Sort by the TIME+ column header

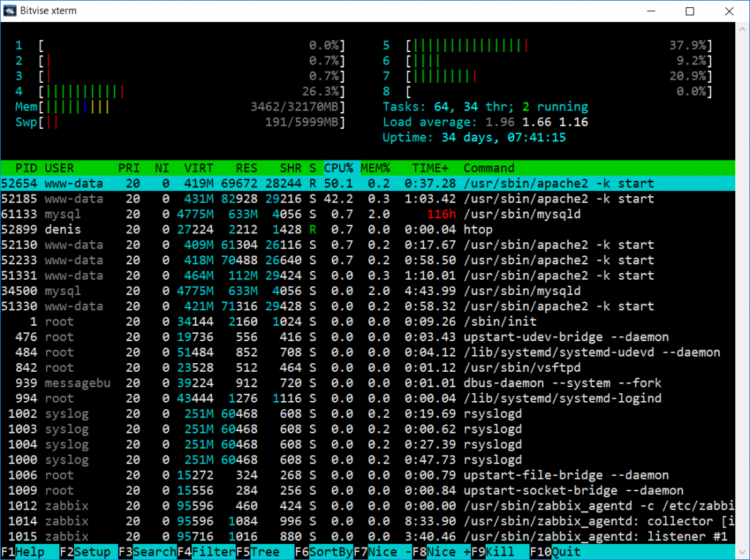point(431,168)
